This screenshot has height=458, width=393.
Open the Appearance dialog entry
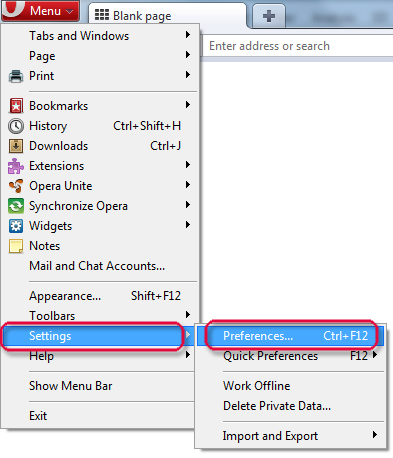click(100, 296)
